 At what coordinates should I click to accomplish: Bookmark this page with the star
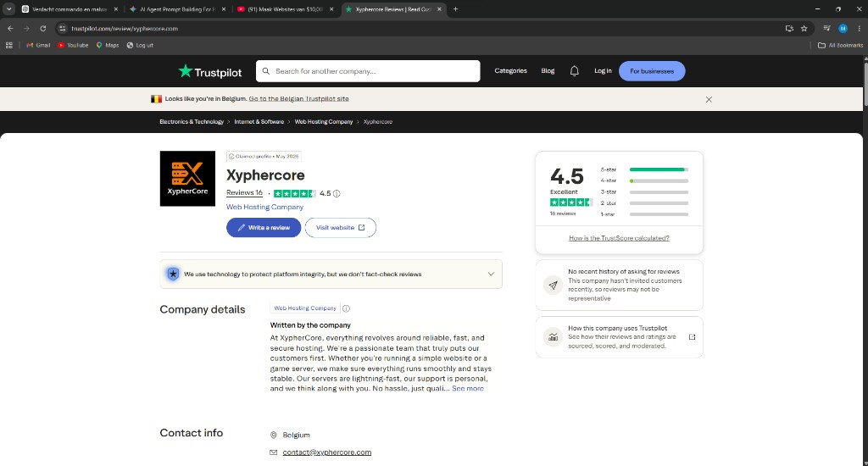click(x=804, y=28)
